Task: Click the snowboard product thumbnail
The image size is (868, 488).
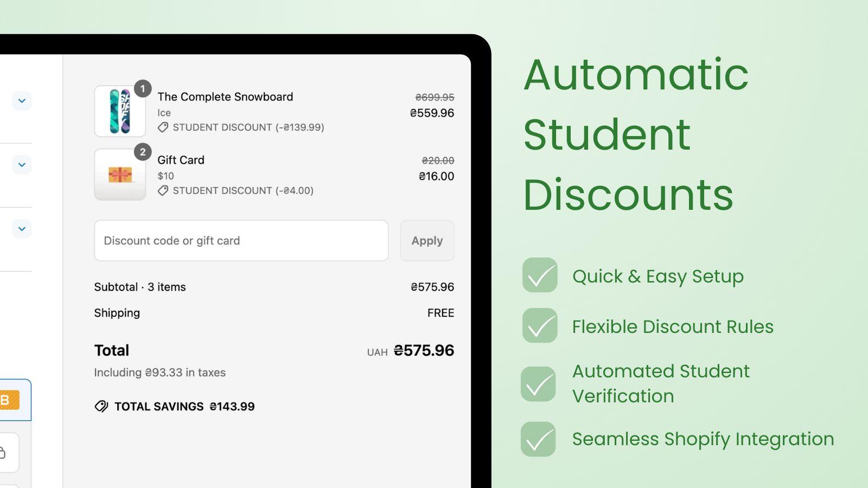Action: [x=119, y=111]
